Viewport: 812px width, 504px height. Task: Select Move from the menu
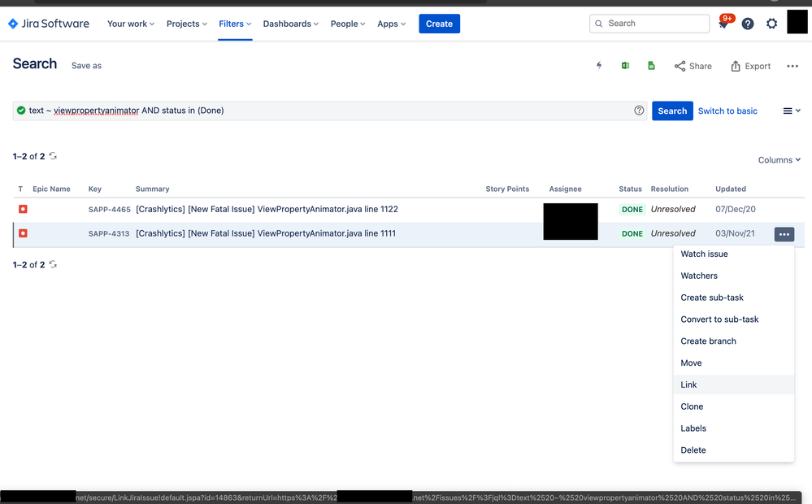click(733, 363)
